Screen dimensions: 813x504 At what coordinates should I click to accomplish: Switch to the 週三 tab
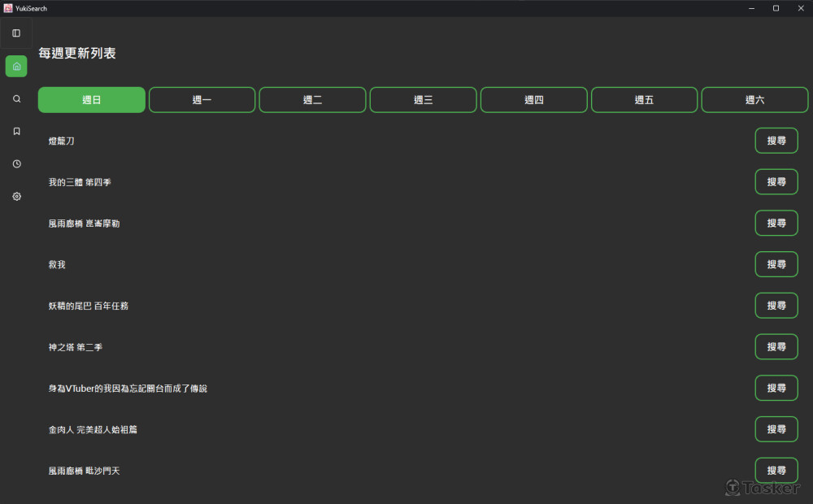click(423, 100)
